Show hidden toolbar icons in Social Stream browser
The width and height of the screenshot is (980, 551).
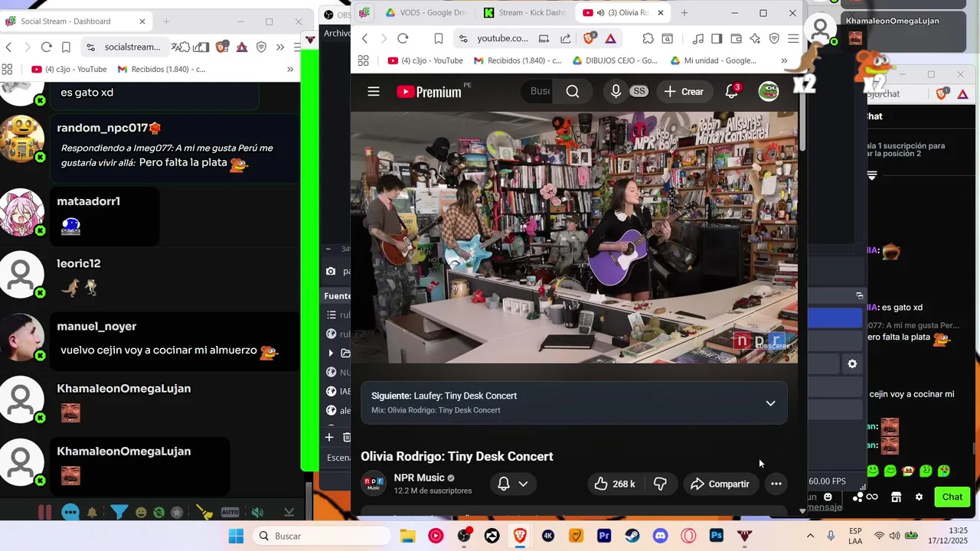pos(280,47)
